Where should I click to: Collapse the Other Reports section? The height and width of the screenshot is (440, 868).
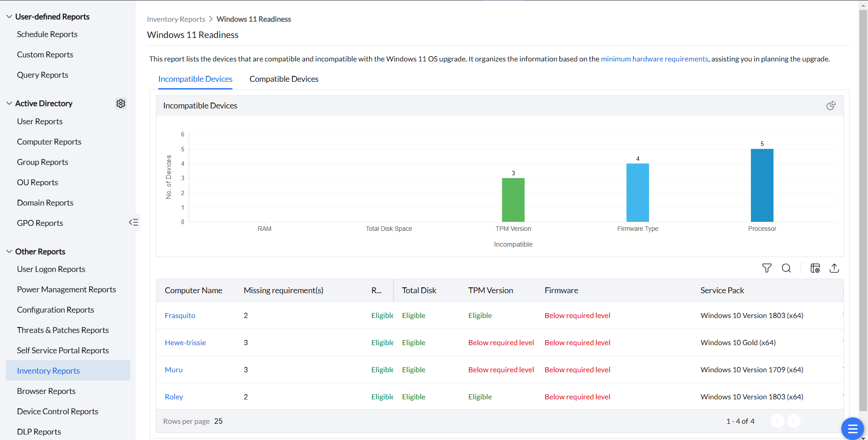coord(9,252)
